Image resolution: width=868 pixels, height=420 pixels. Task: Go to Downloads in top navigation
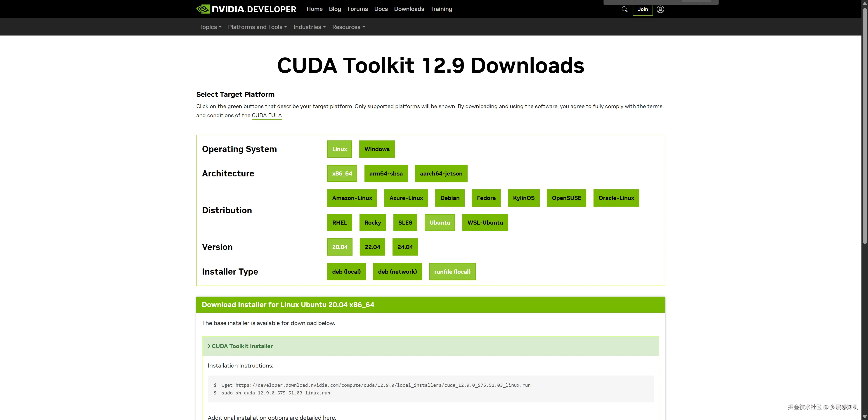409,9
